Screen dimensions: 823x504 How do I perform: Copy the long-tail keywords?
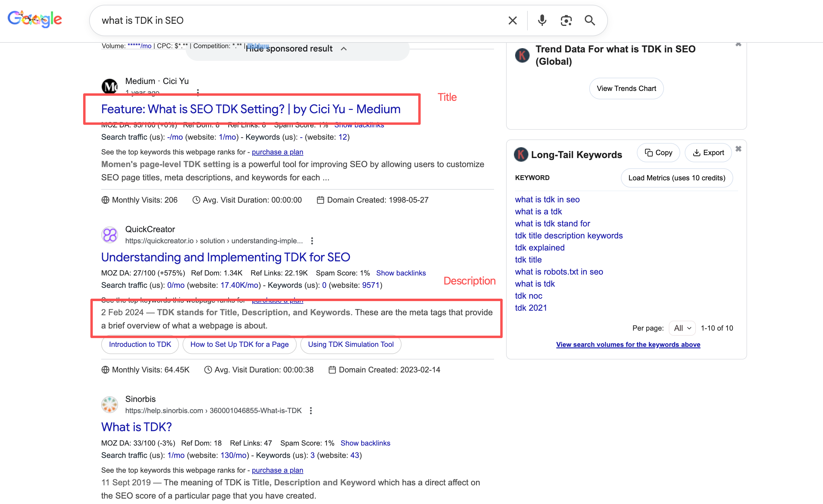658,153
